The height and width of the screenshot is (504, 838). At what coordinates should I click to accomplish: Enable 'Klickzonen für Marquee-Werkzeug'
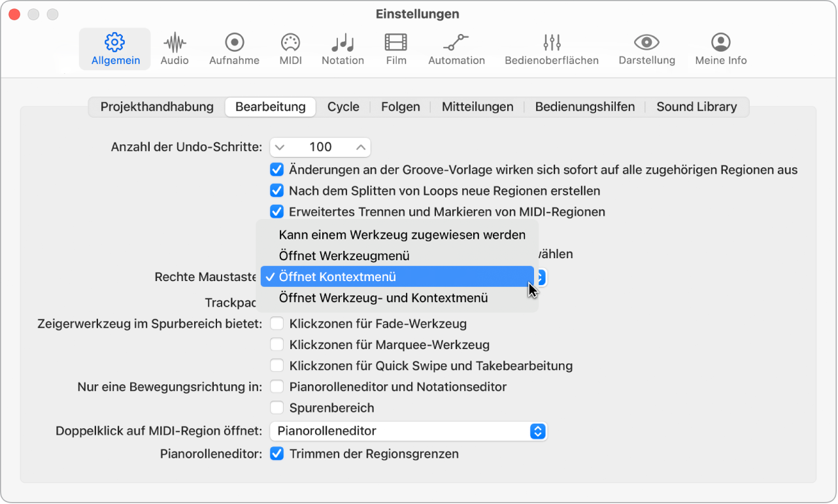pyautogui.click(x=277, y=344)
